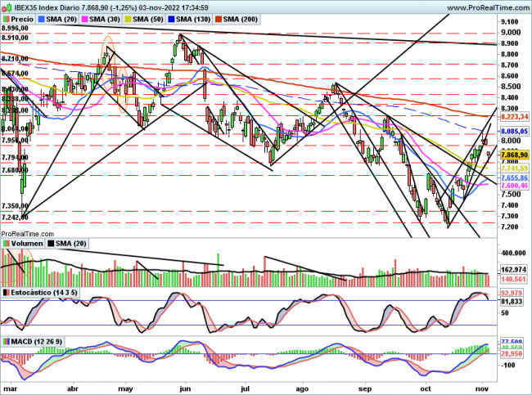Image resolution: width=532 pixels, height=395 pixels.
Task: Click the 8.000 price axis value
Action: [x=511, y=141]
